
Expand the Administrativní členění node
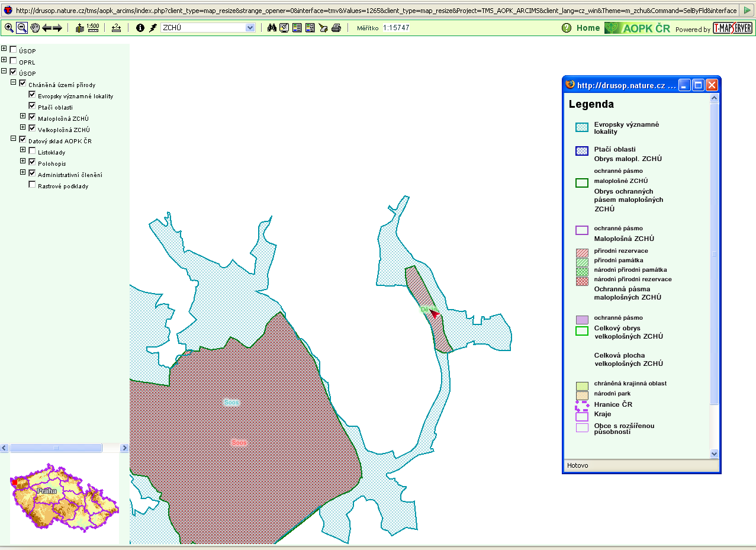[23, 172]
